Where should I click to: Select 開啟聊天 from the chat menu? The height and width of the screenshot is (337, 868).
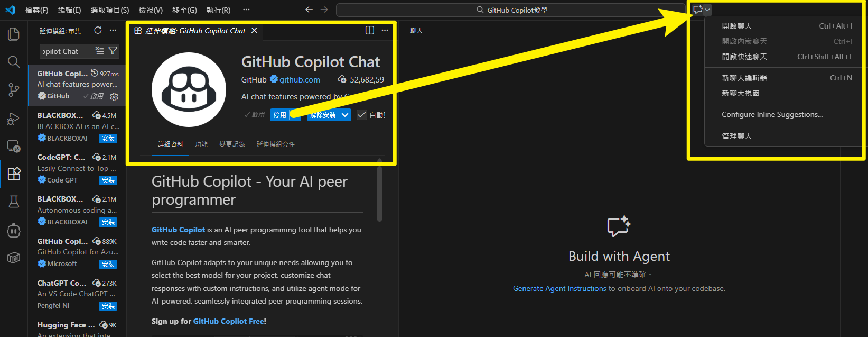[x=737, y=26]
